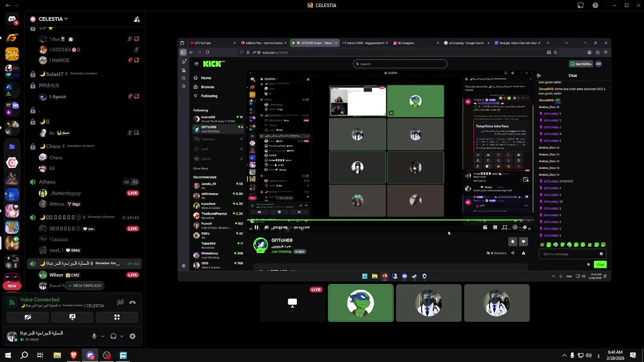Viewport: 644px width, 362px height.
Task: Open Kick hamburger menu
Action: point(196,64)
